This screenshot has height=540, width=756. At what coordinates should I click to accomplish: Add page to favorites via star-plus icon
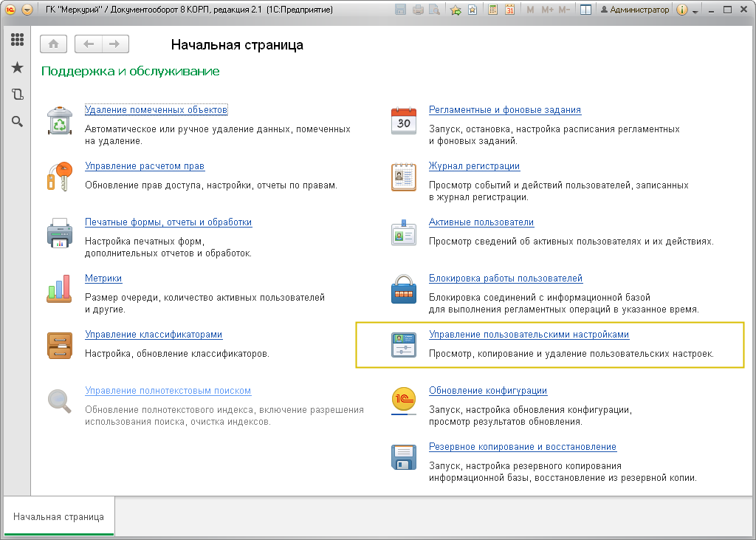455,10
